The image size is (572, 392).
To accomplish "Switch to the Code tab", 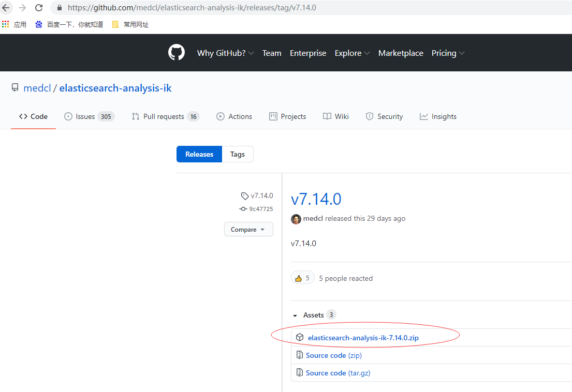I will (x=33, y=116).
